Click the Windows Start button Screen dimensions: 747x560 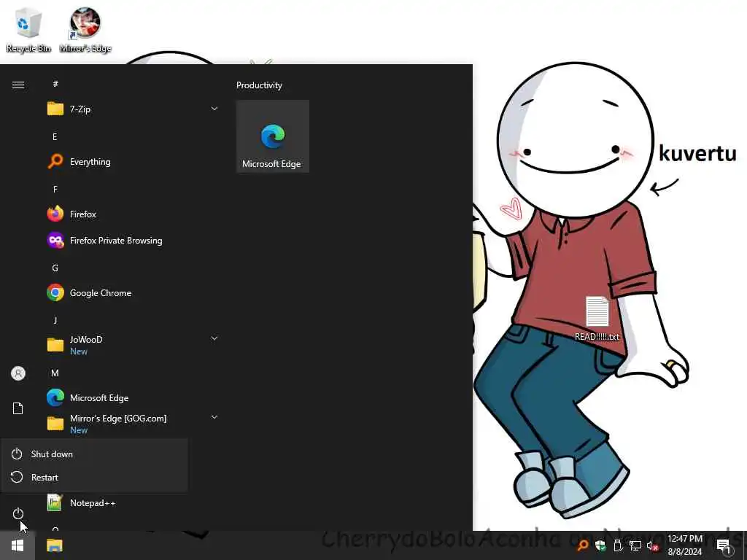pos(18,545)
